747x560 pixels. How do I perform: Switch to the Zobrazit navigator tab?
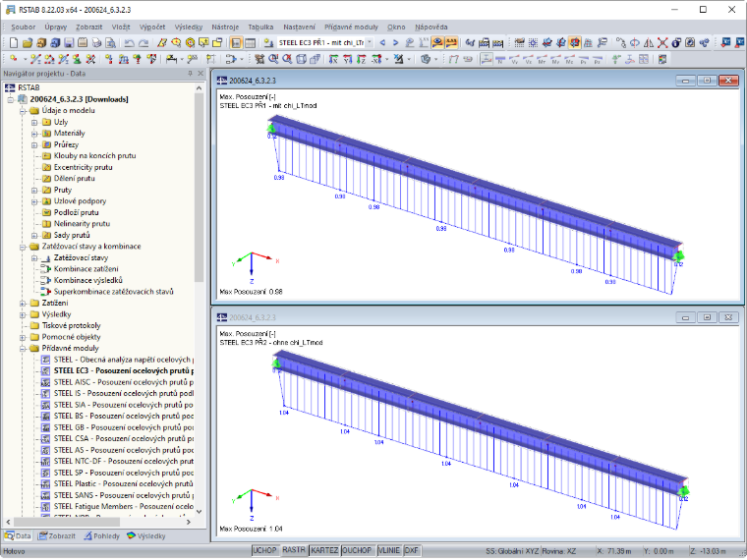coord(57,535)
